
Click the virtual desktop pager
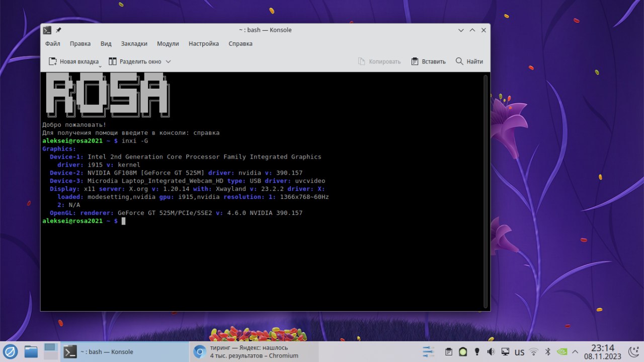pyautogui.click(x=51, y=351)
